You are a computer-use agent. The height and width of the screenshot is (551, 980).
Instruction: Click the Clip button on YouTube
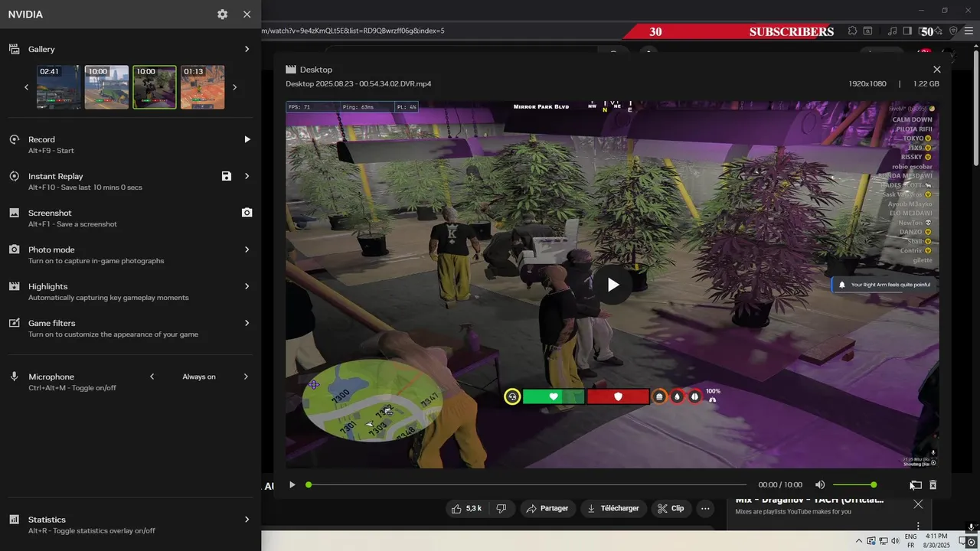(671, 508)
